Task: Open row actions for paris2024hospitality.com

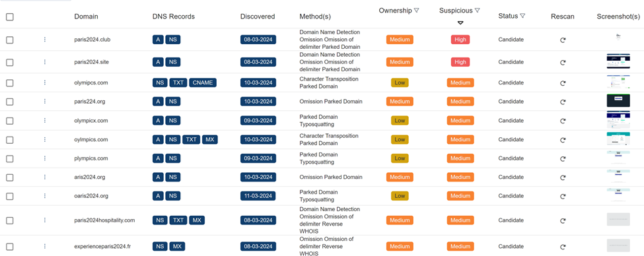Action: click(45, 220)
